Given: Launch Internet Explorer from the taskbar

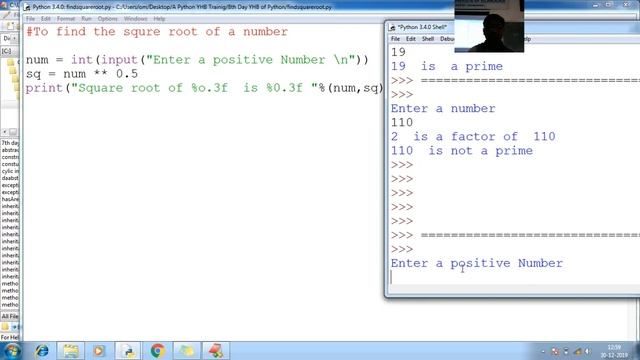Looking at the screenshot, I should click(42, 351).
